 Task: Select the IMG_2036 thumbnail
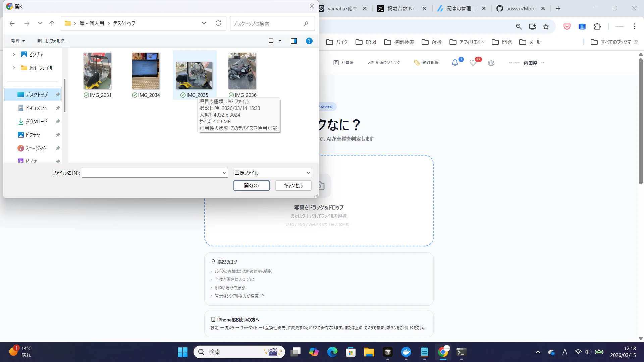click(x=242, y=71)
